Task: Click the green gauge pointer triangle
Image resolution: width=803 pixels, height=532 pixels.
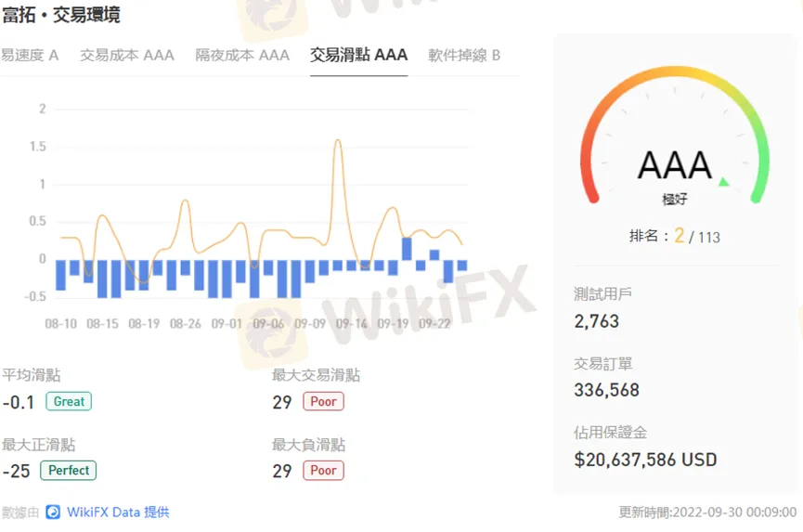Action: click(x=723, y=181)
